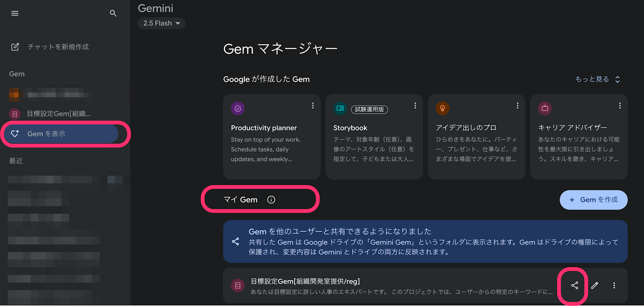644x306 pixels.
Task: Start a new chat via チャットを新規作成
Action: 58,47
